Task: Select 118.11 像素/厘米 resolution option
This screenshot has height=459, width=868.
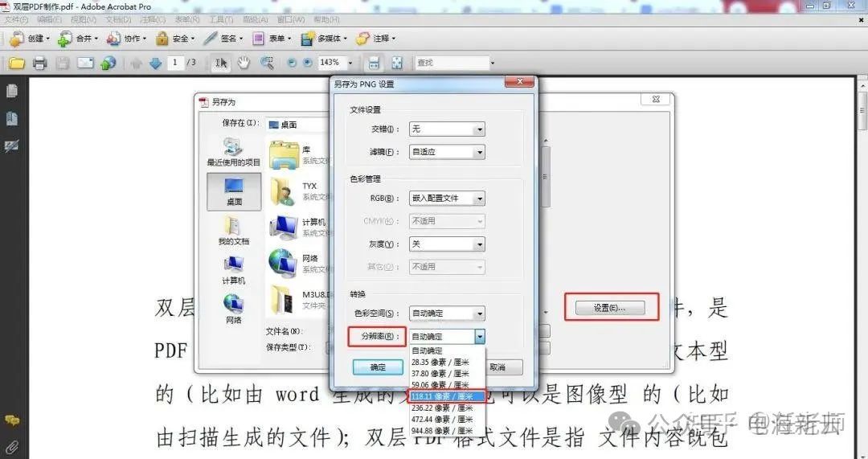Action: 447,396
